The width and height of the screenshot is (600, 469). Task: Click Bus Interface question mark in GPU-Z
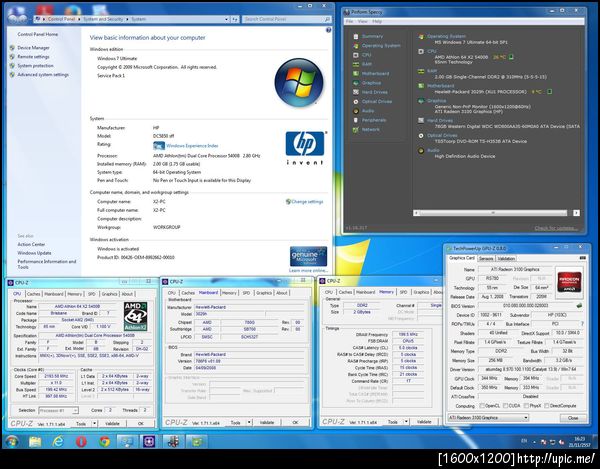tap(582, 324)
